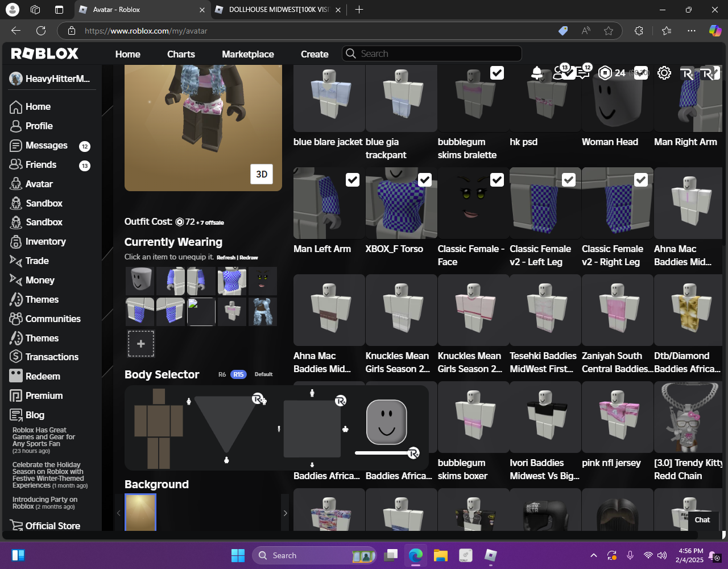Toggle the 3D avatar view button
The image size is (728, 569).
pos(262,174)
